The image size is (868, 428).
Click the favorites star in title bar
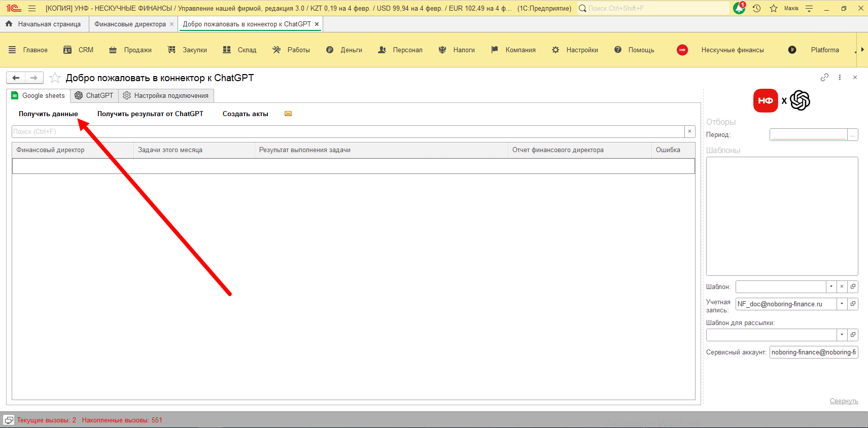773,8
